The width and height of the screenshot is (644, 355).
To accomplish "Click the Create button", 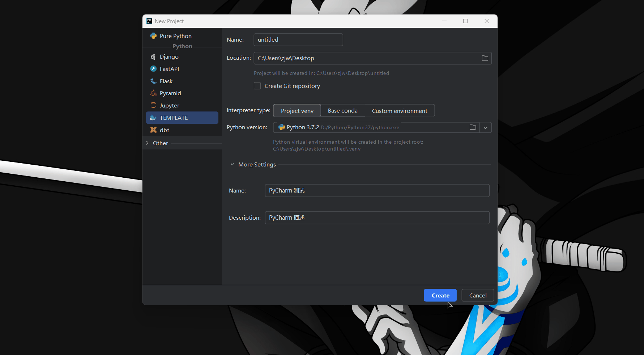I will click(440, 295).
